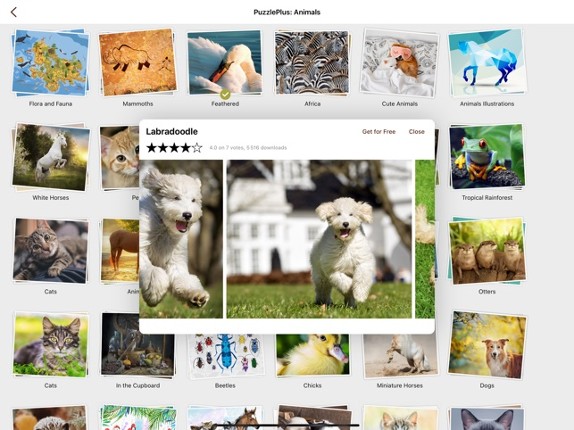The width and height of the screenshot is (574, 430).
Task: Open the bottom-row flamingo pack thumbnail
Action: 138,417
